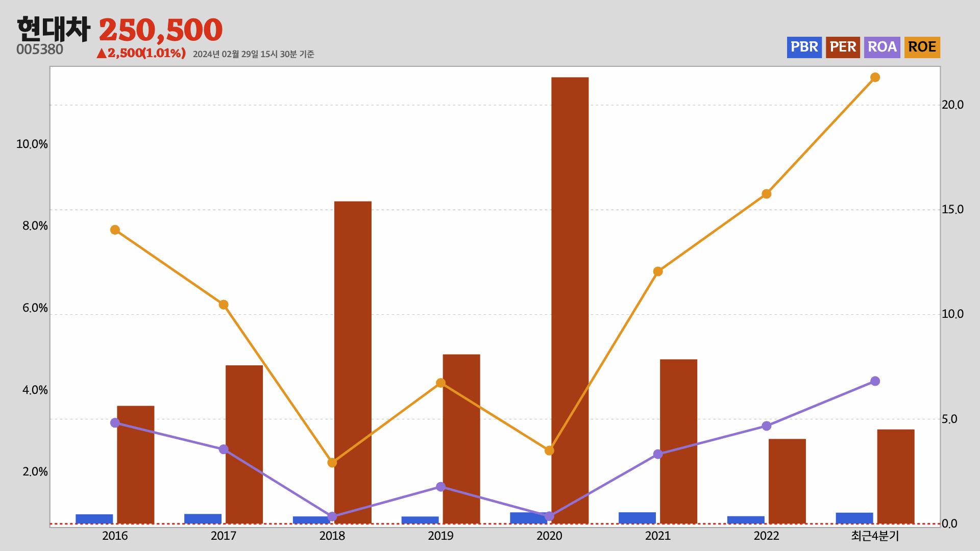Click the 15.0 right axis label
The height and width of the screenshot is (551, 980).
pyautogui.click(x=952, y=209)
